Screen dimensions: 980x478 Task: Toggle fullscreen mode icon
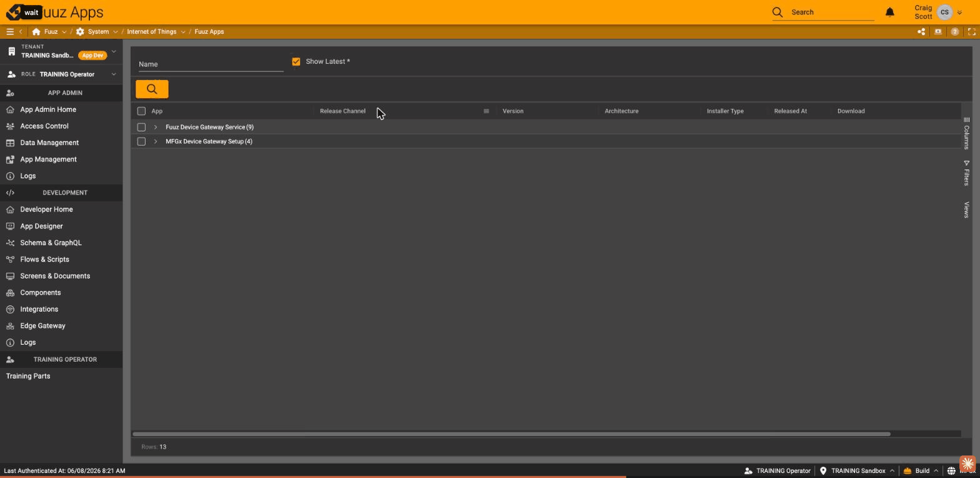click(972, 32)
